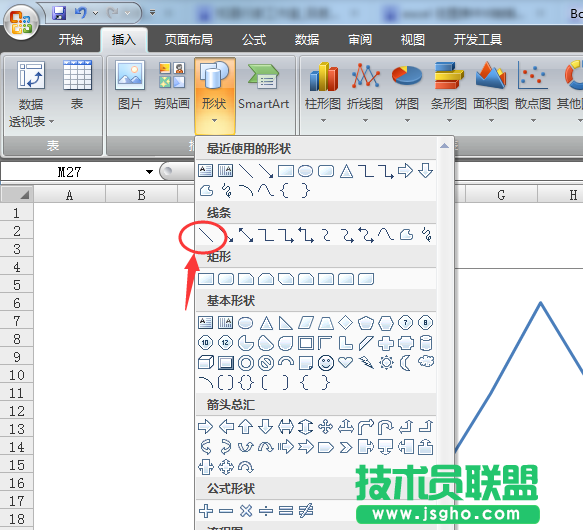Viewport: 583px width, 530px height.
Task: Expand the Name Box dropdown arrow
Action: click(149, 172)
